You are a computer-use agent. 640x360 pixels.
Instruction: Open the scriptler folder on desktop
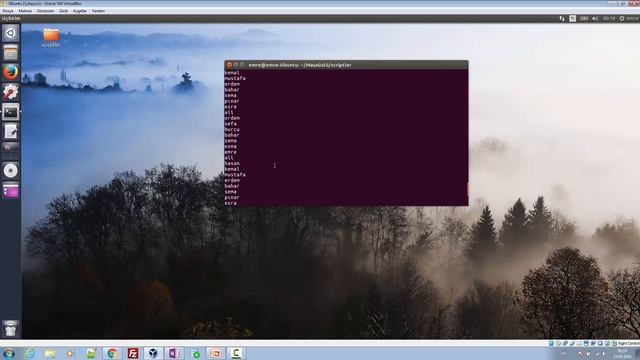tap(51, 38)
